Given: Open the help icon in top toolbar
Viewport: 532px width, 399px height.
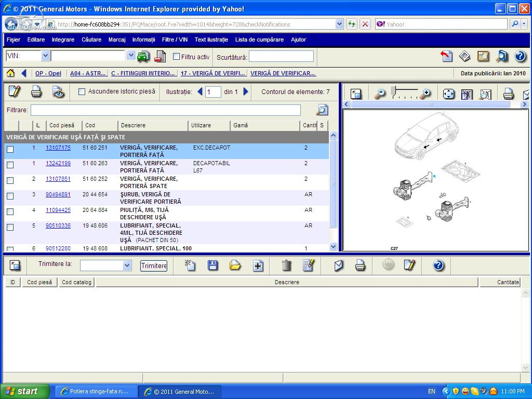Looking at the screenshot, I should 520,56.
